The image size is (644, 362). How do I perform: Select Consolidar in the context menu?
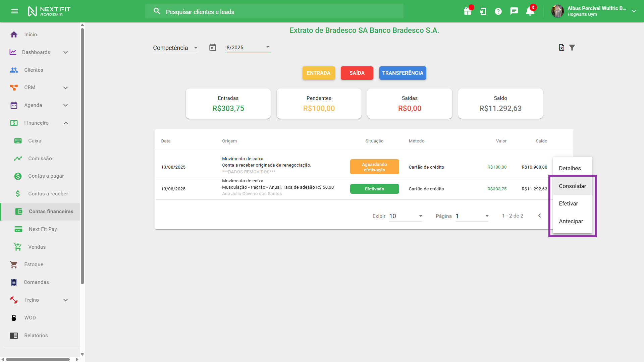pyautogui.click(x=572, y=186)
